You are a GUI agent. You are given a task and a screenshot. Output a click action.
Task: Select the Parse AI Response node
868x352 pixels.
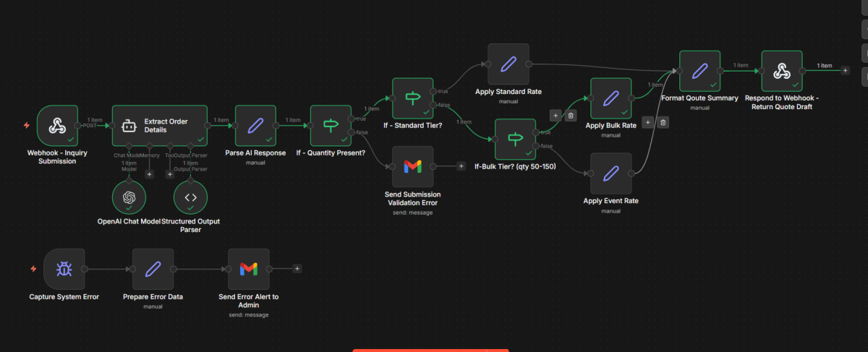[255, 126]
